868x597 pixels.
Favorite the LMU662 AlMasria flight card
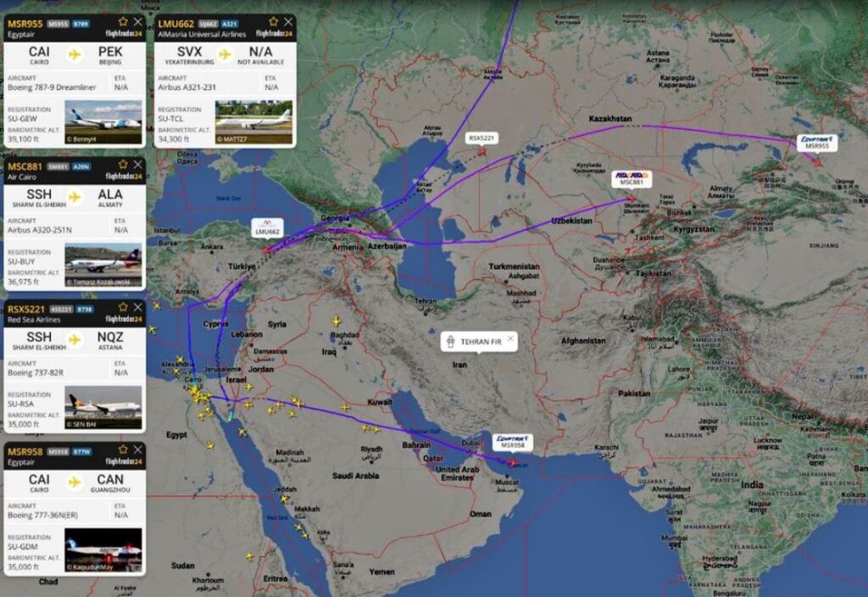click(x=274, y=21)
